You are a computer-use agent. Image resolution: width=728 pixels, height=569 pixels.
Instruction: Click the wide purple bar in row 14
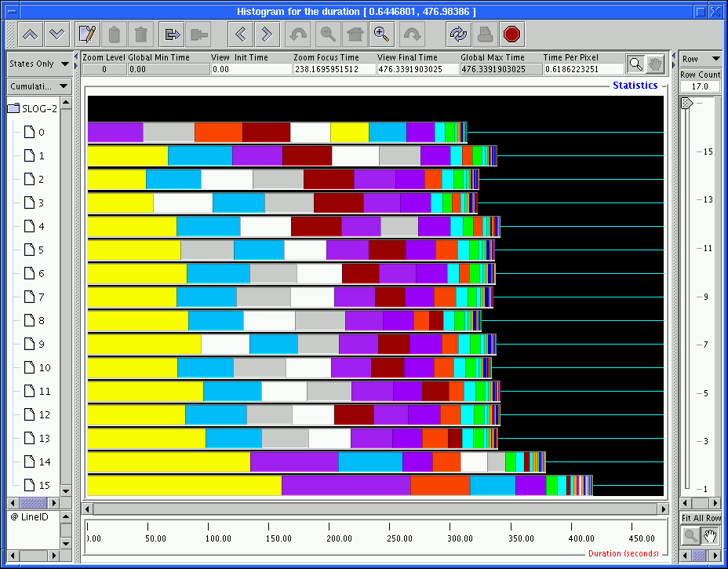coord(294,461)
